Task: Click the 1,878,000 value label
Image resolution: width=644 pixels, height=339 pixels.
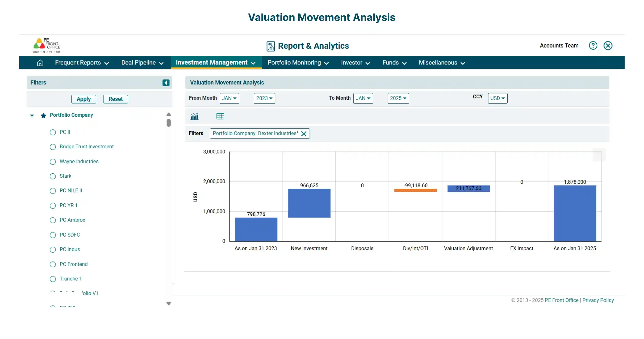Action: [575, 182]
